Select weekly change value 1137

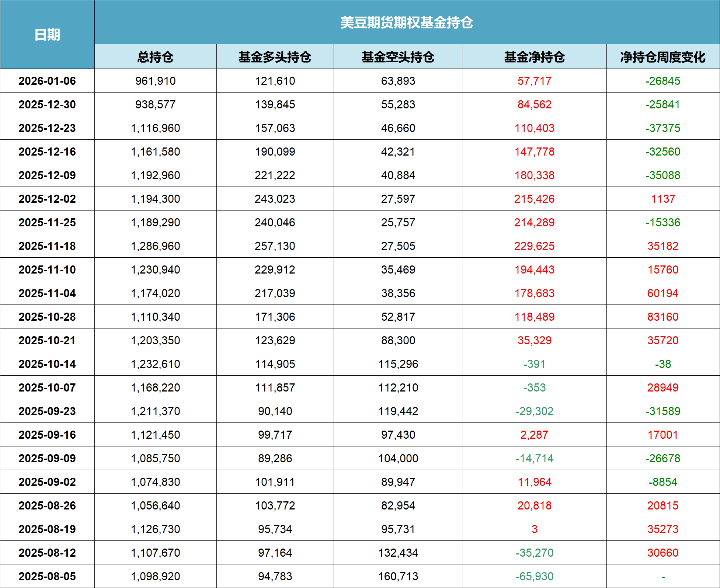coord(663,199)
